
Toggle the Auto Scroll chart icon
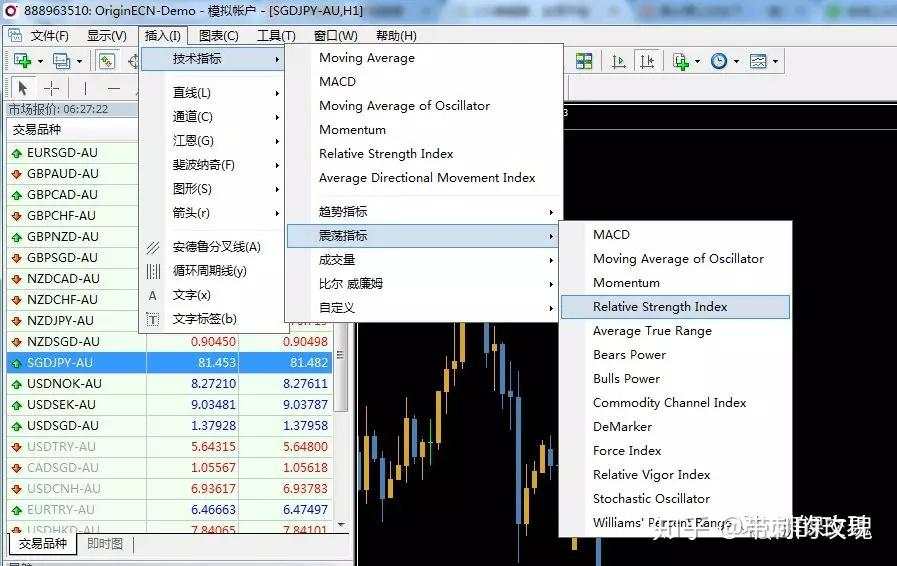pos(618,61)
